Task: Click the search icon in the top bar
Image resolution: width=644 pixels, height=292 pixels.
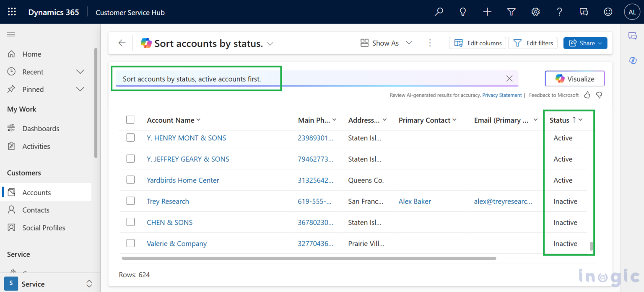Action: [x=439, y=12]
